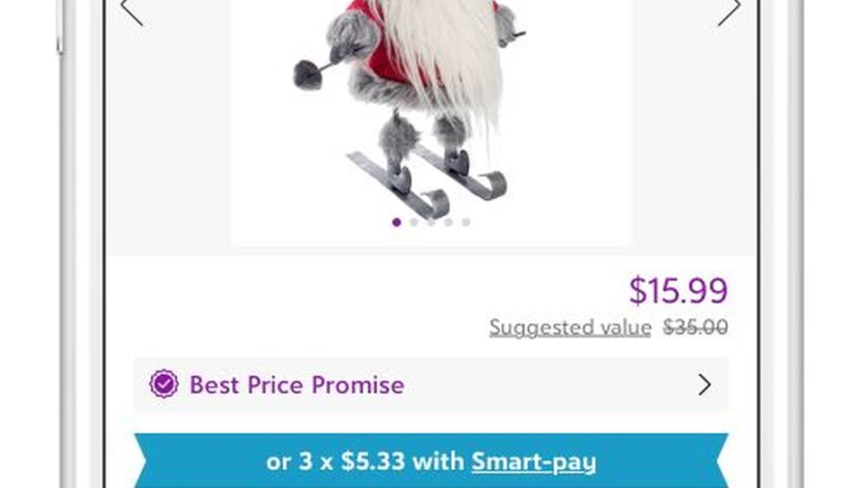This screenshot has width=868, height=488.
Task: Advance to the next product image arrow
Action: pyautogui.click(x=729, y=11)
